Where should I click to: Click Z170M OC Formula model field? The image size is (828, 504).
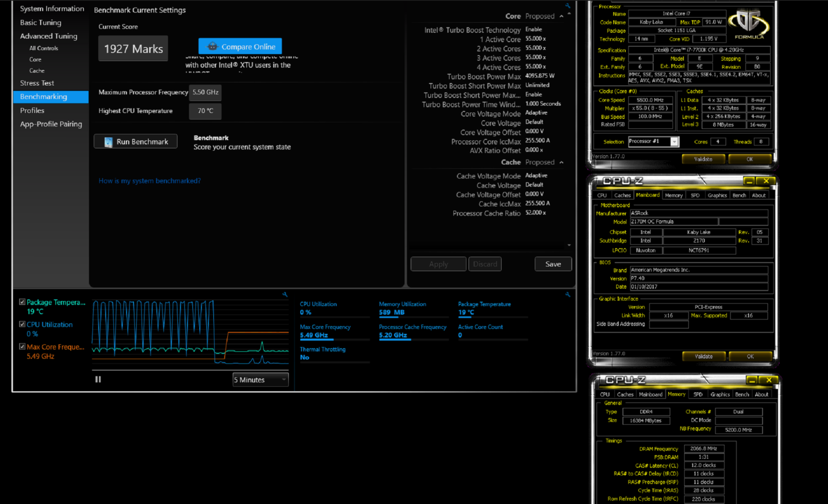click(x=673, y=222)
